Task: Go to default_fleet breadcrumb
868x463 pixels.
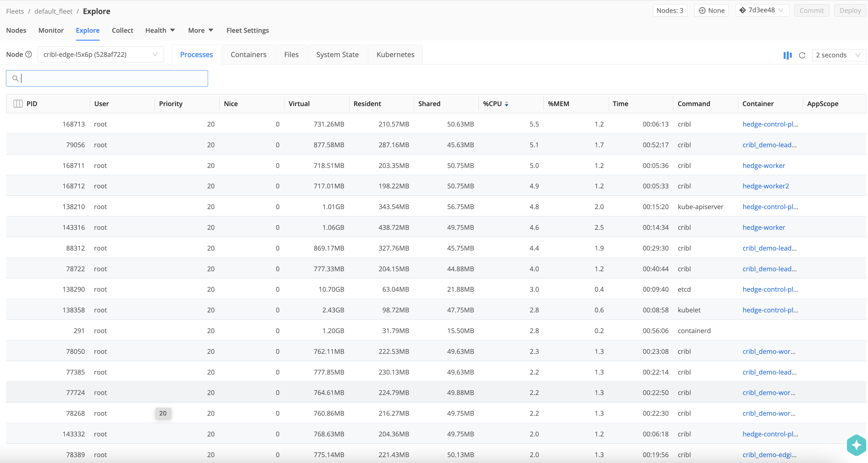Action: coord(53,11)
